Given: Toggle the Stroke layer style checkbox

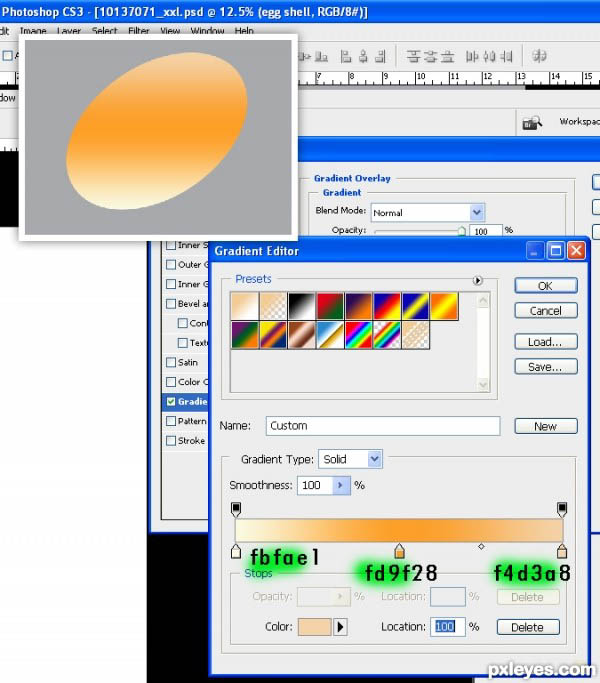Looking at the screenshot, I should coord(170,440).
